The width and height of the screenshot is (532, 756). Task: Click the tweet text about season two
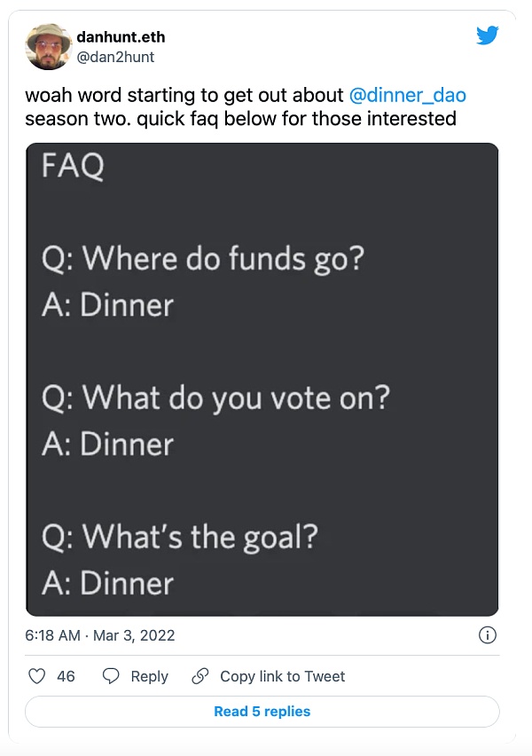tap(239, 117)
